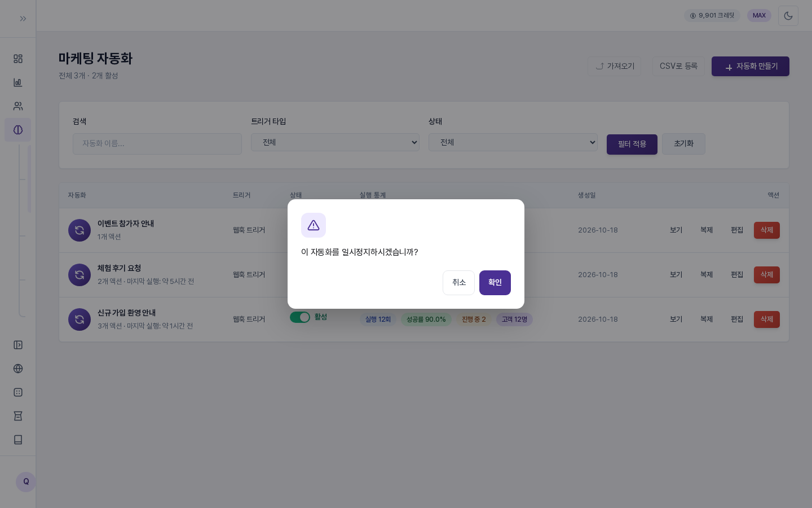812x508 pixels.
Task: Click the 자동화 만들기 button
Action: pos(751,67)
